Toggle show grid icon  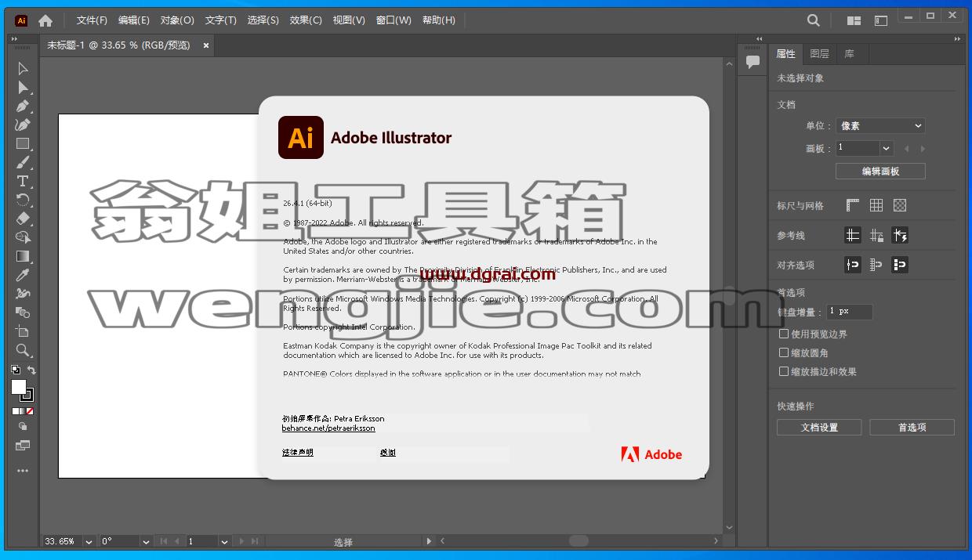(876, 205)
